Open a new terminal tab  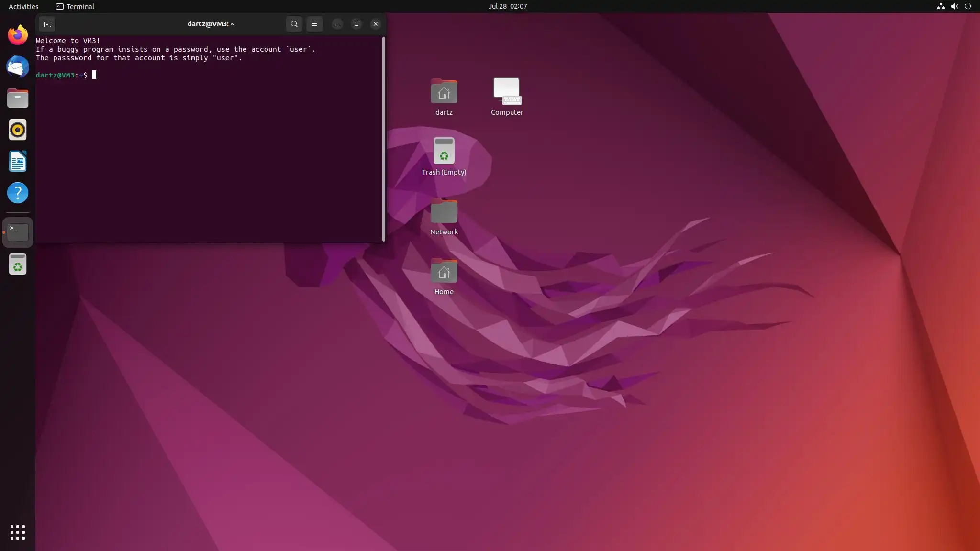pos(47,24)
